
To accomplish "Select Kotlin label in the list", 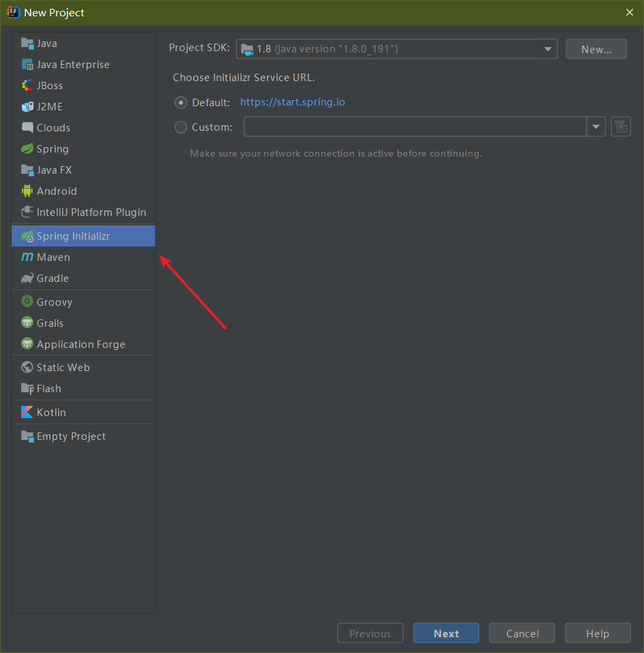I will click(51, 412).
